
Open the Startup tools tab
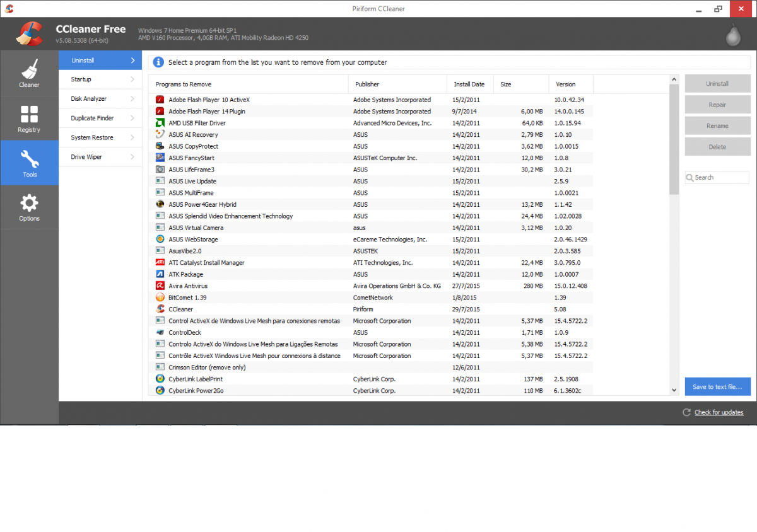100,79
